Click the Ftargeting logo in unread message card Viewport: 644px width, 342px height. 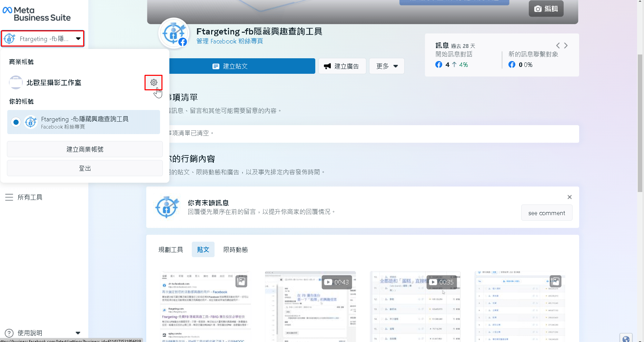[167, 207]
